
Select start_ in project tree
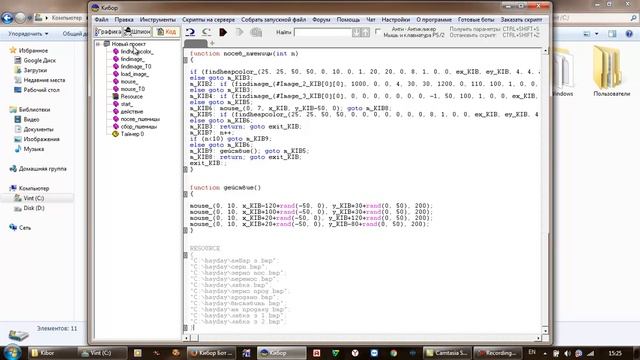click(127, 104)
